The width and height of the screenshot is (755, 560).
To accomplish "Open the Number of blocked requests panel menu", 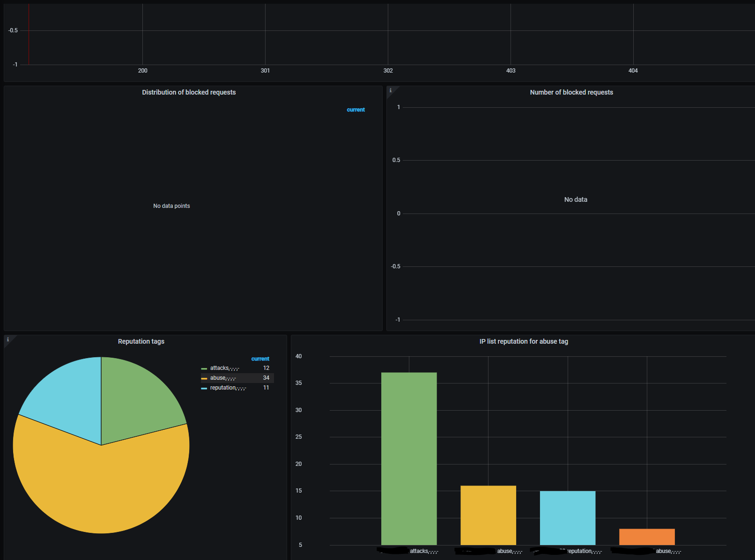I will tap(571, 92).
